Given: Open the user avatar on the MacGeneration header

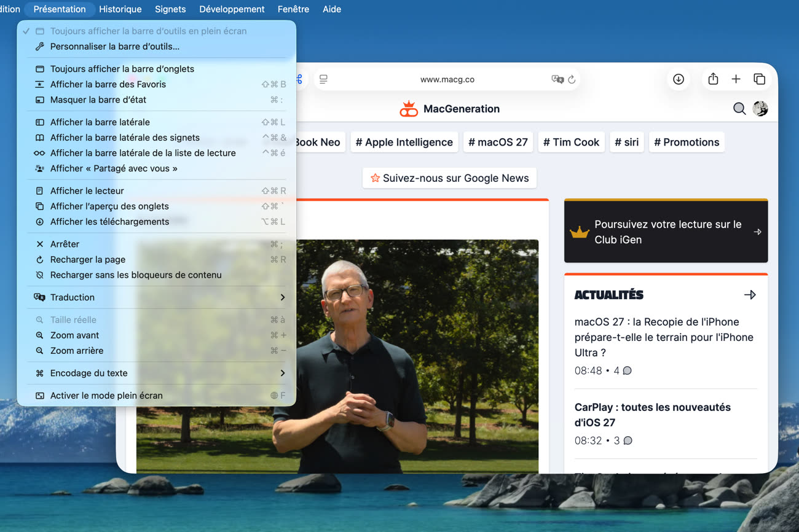Looking at the screenshot, I should point(760,109).
